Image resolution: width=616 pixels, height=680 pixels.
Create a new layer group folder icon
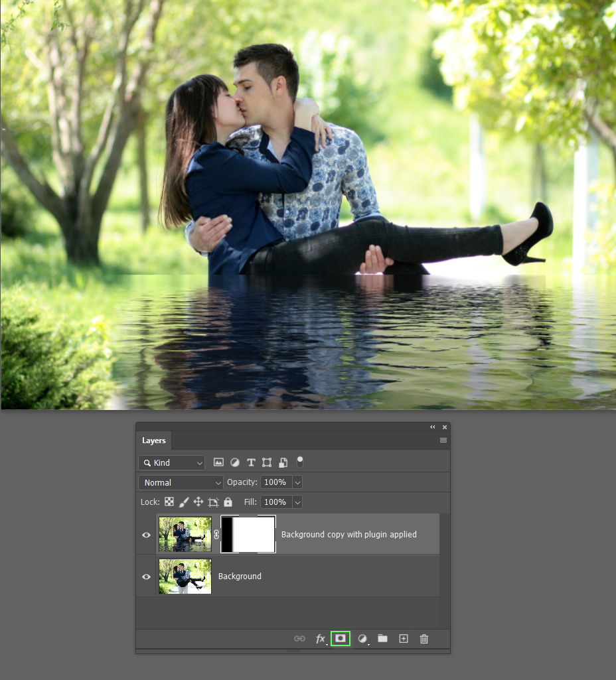[382, 638]
